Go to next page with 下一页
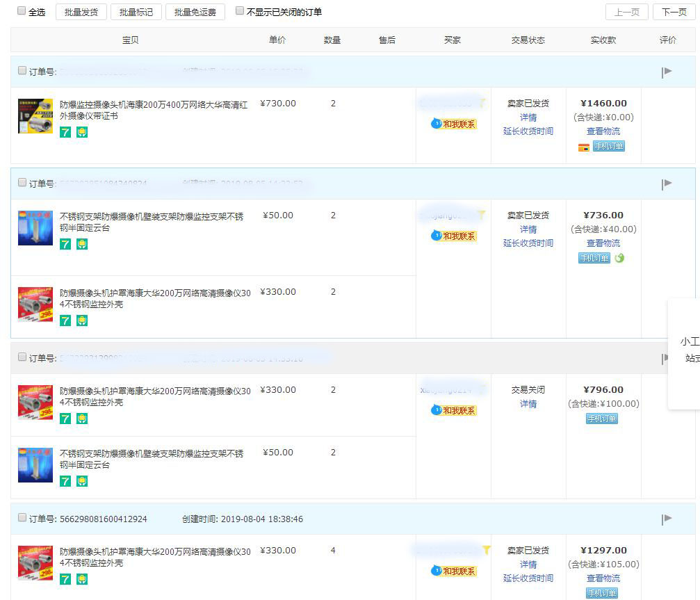 click(x=674, y=12)
